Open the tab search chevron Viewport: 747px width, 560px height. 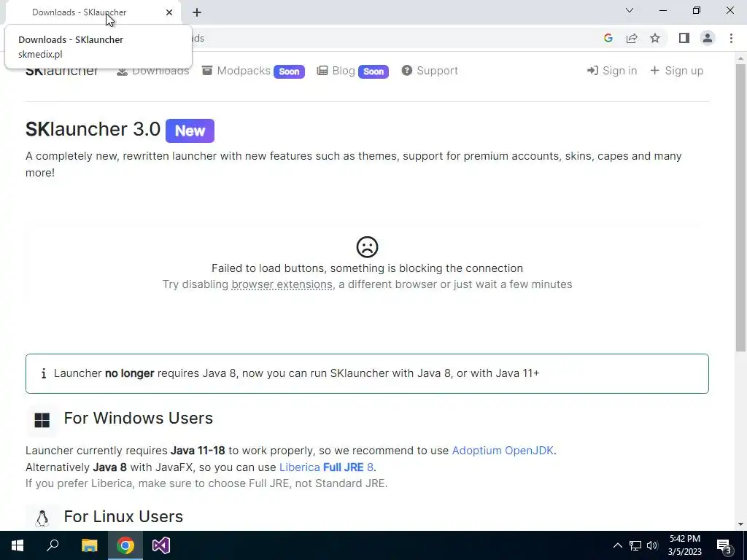tap(630, 10)
